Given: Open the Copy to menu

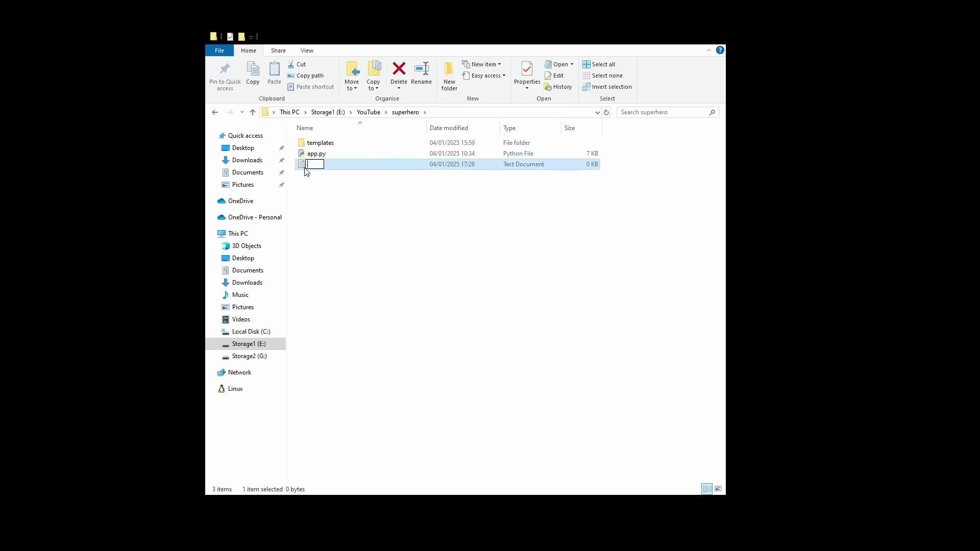Looking at the screenshot, I should (x=373, y=76).
